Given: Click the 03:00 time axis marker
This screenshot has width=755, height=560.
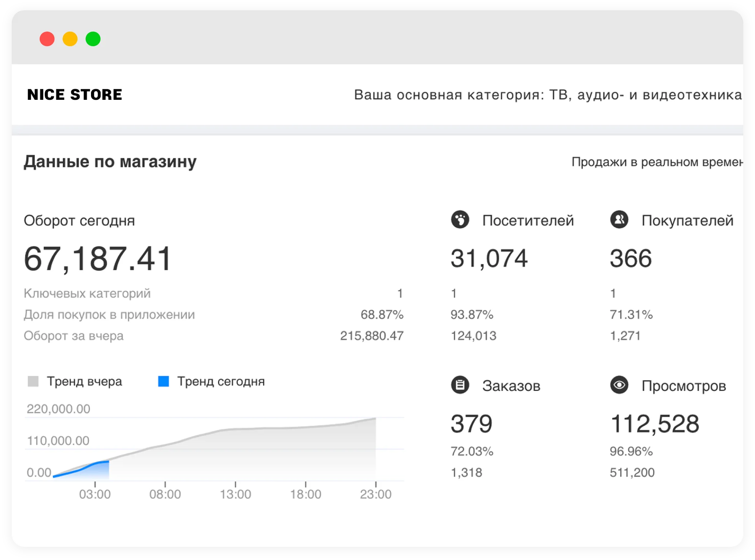Looking at the screenshot, I should [95, 494].
